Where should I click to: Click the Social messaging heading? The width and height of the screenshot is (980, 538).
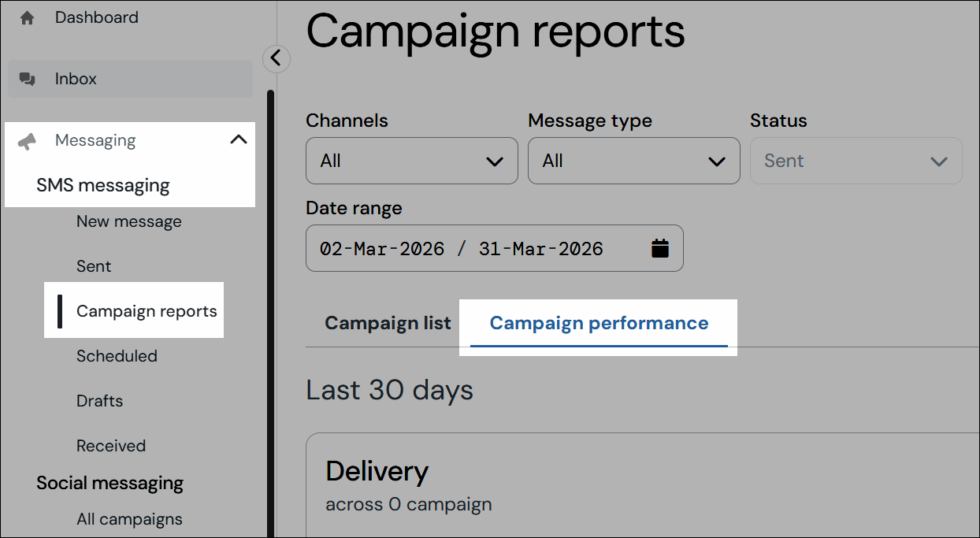click(x=110, y=483)
